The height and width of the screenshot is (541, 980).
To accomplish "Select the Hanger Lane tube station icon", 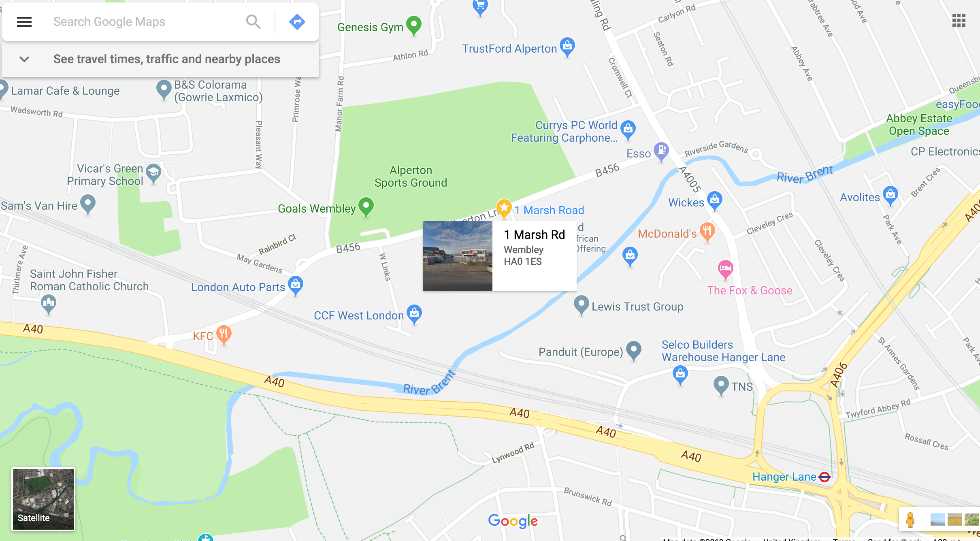I will click(824, 477).
